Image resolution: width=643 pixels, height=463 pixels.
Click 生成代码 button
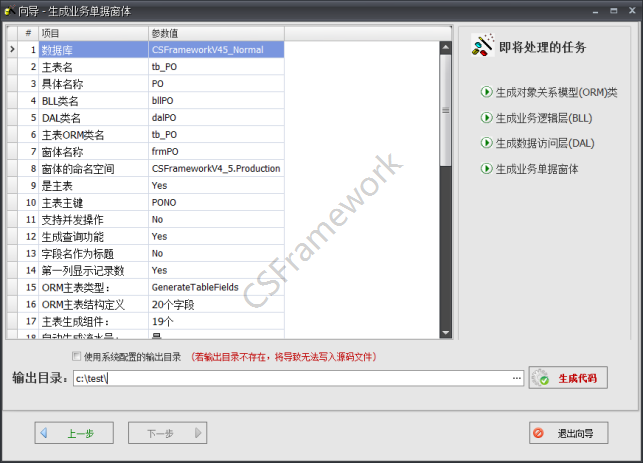point(568,378)
